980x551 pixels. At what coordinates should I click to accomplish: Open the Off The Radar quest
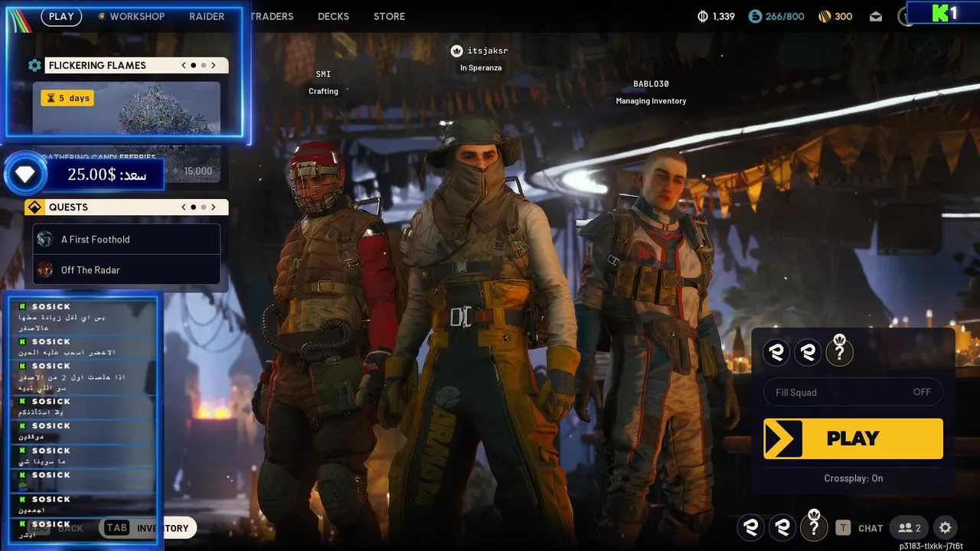(x=126, y=269)
